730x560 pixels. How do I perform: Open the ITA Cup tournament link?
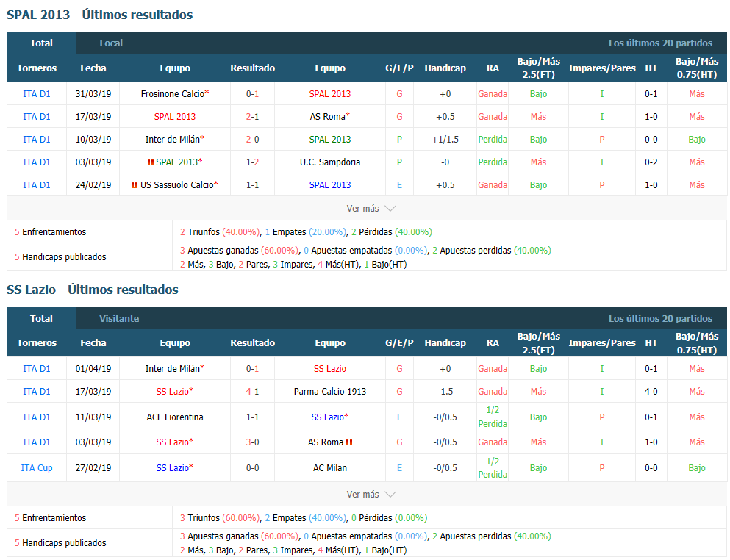click(37, 468)
